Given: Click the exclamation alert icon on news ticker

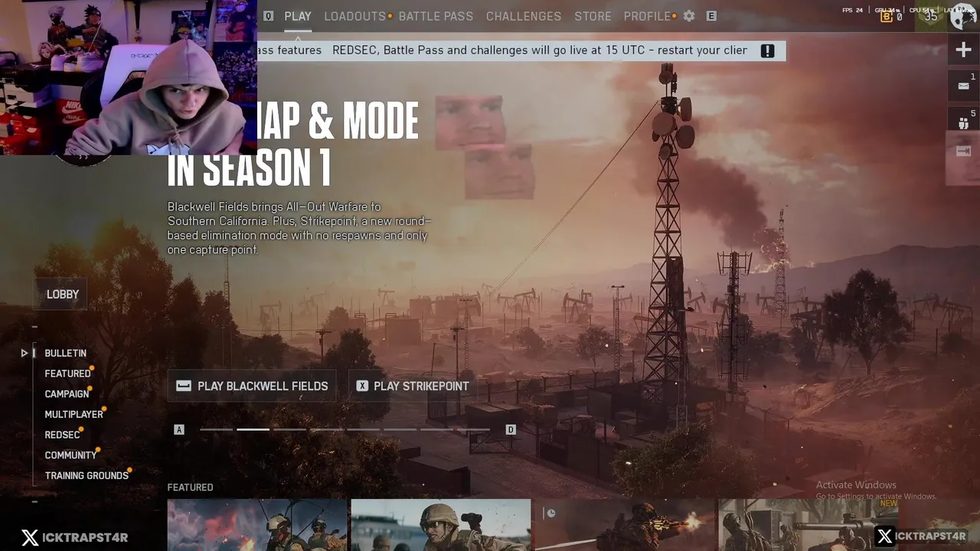Looking at the screenshot, I should 768,51.
